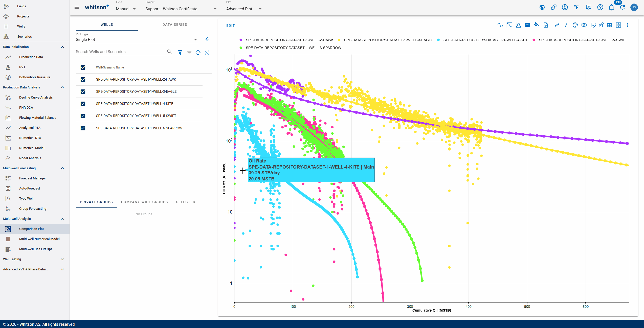Uncheck the WELL-5-SWIFT checkbox

coord(83,116)
